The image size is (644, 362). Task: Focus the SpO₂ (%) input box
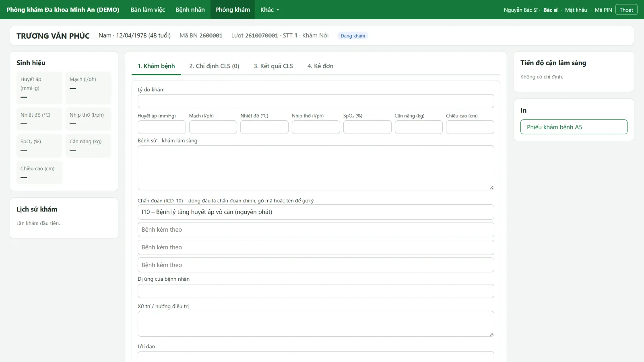(367, 127)
